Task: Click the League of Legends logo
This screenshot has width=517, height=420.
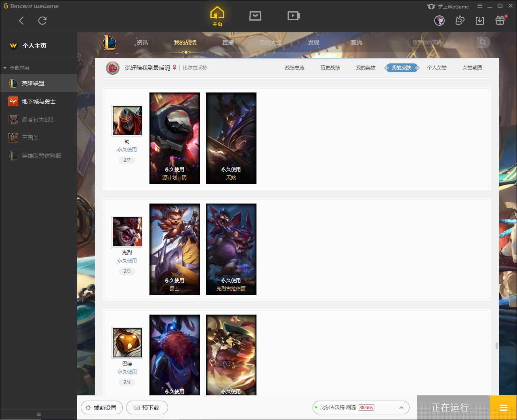Action: click(109, 42)
